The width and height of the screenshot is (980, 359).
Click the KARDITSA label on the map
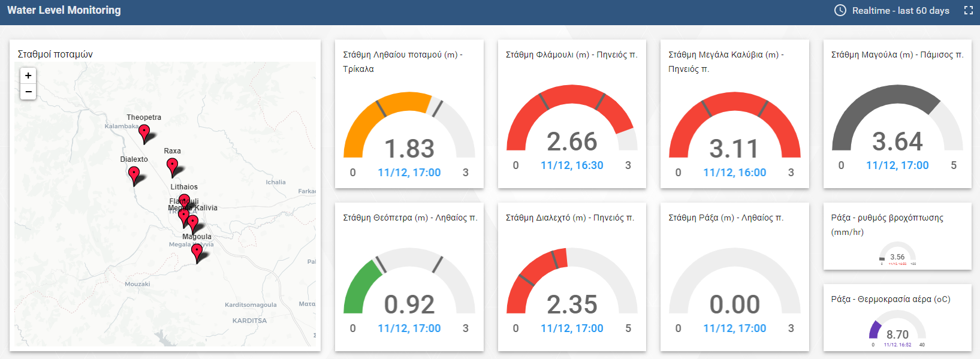[249, 321]
